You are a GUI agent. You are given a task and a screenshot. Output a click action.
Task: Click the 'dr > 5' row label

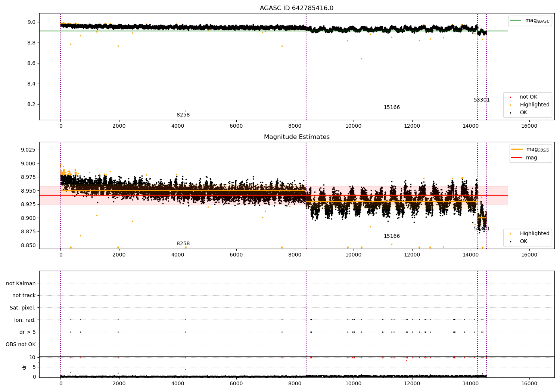(28, 332)
